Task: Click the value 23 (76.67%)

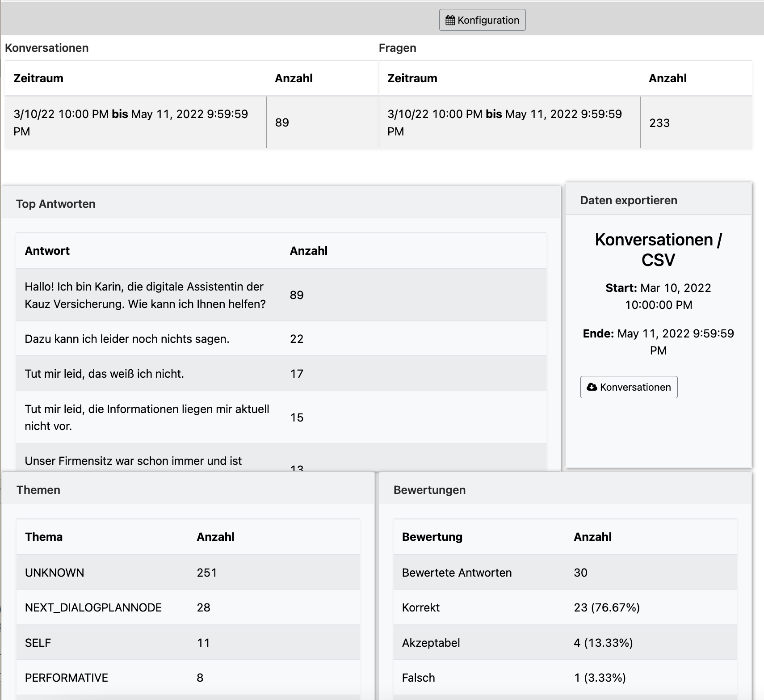Action: click(x=607, y=607)
